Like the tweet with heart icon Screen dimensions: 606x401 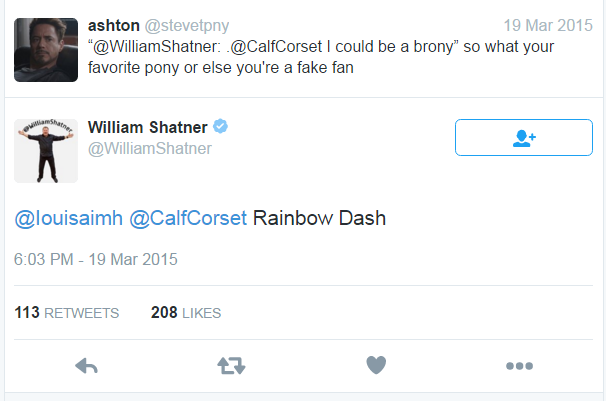click(376, 366)
